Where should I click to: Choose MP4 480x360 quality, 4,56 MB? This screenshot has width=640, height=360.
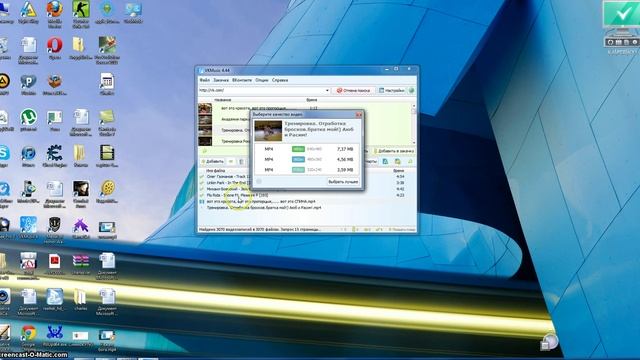[307, 159]
